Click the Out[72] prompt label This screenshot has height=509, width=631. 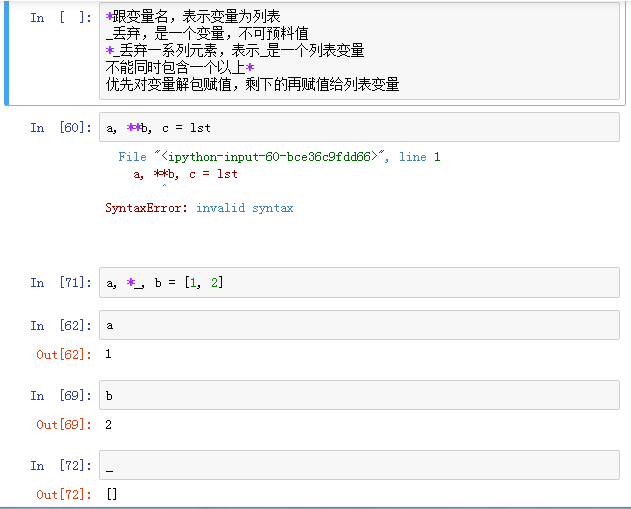pos(64,495)
